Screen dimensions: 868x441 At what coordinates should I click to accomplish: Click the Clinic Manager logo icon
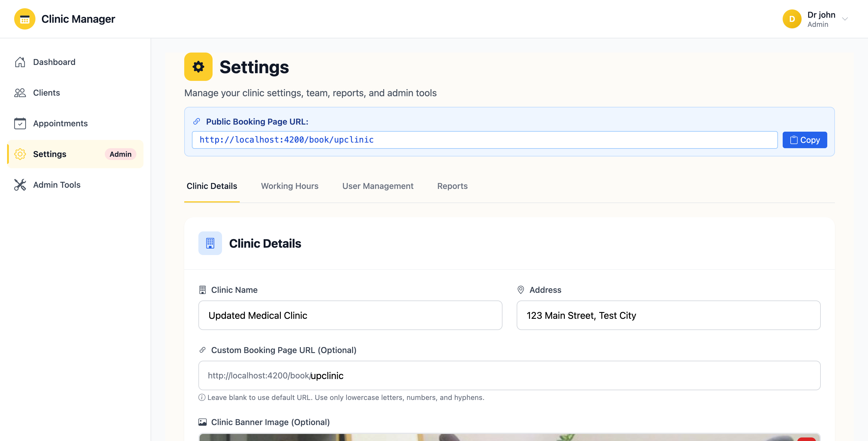[x=24, y=19]
